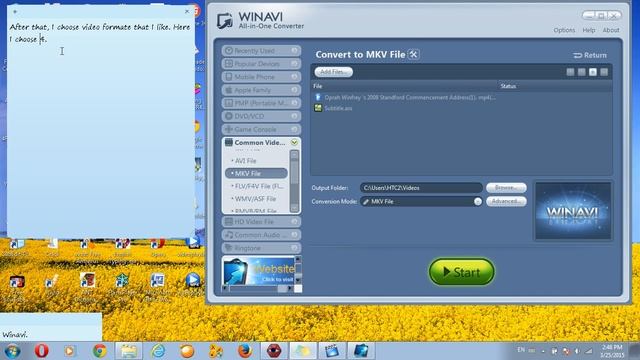The width and height of the screenshot is (640, 360).
Task: Click the red eye taskbar icon
Action: point(274,351)
